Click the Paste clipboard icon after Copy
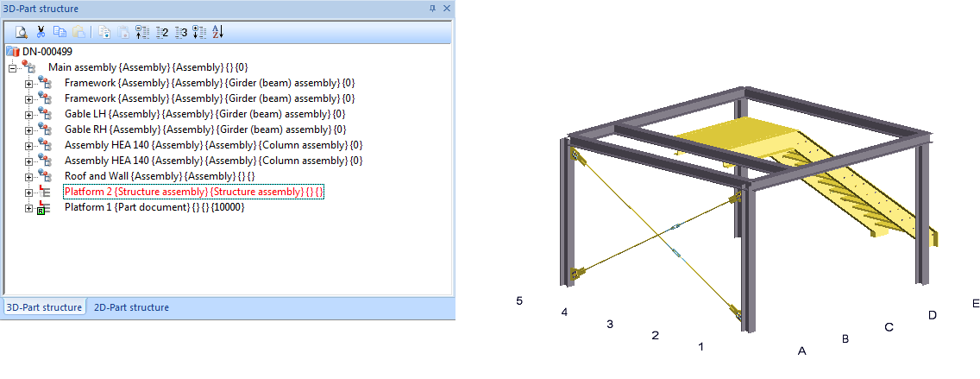 pos(79,33)
